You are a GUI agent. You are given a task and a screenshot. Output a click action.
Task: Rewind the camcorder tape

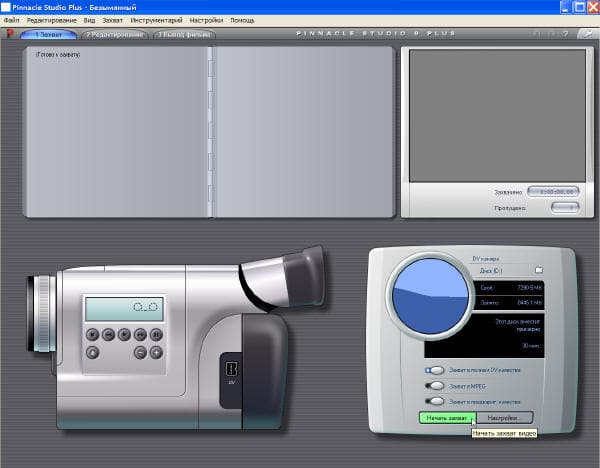[x=108, y=334]
